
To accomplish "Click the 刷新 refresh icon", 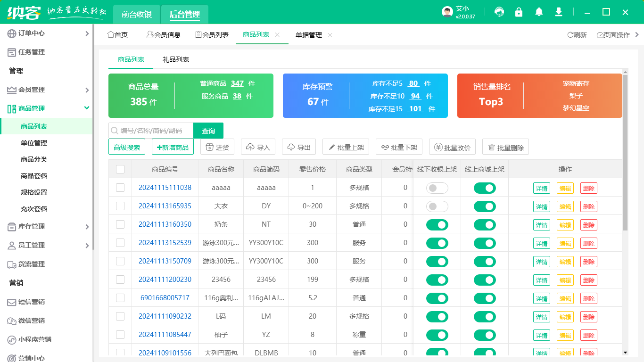I will [570, 35].
